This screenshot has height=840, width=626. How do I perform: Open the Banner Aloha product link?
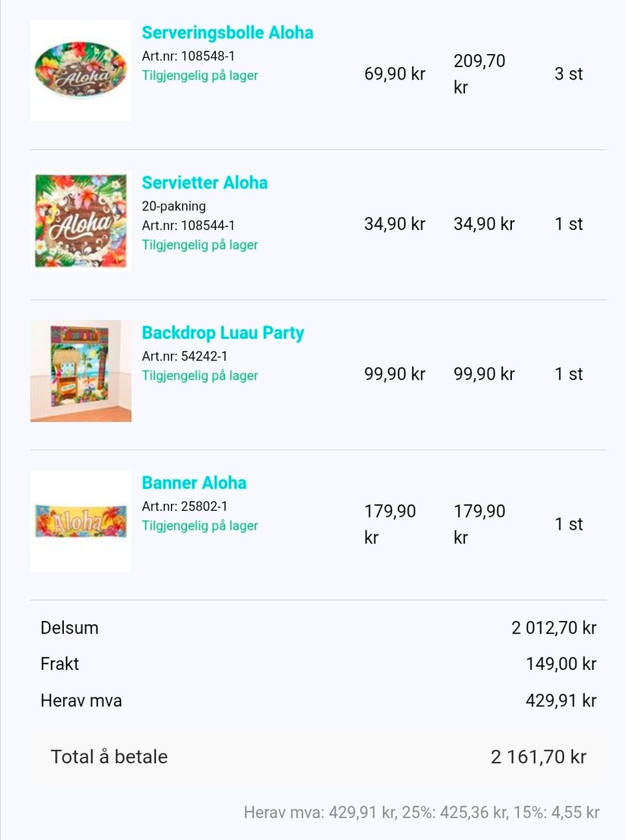pos(194,483)
